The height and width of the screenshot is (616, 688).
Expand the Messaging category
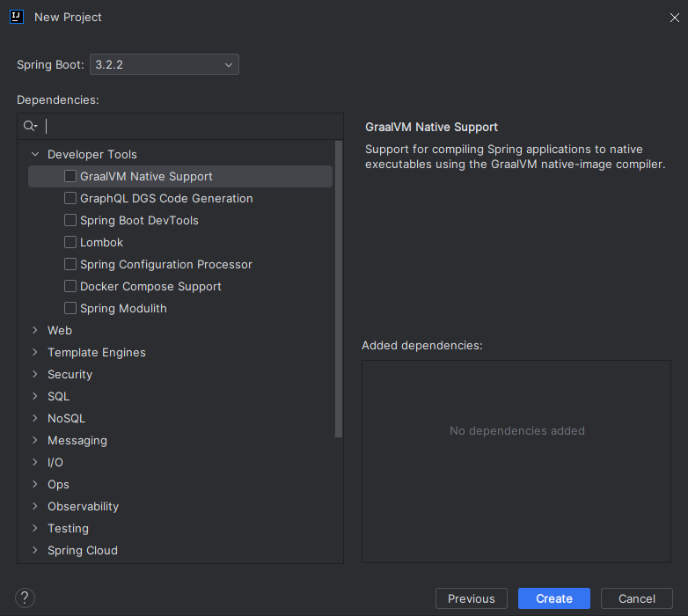pyautogui.click(x=35, y=440)
